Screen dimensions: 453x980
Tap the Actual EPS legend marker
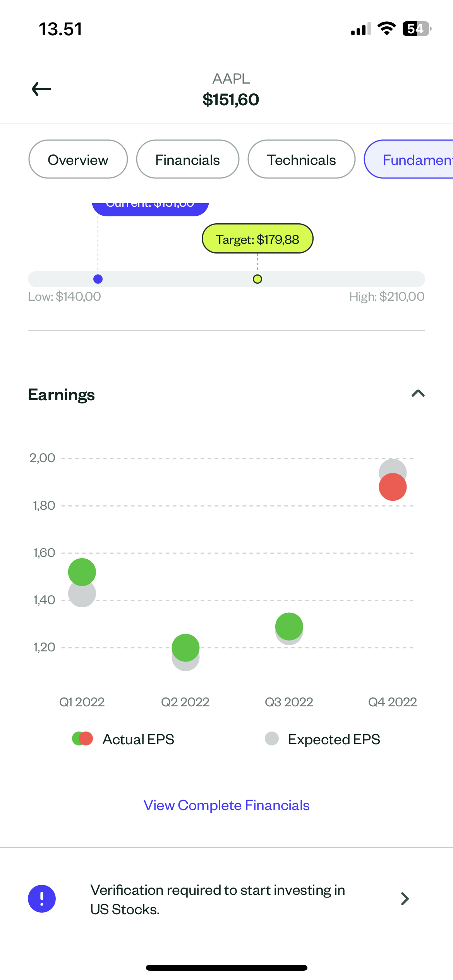click(82, 738)
